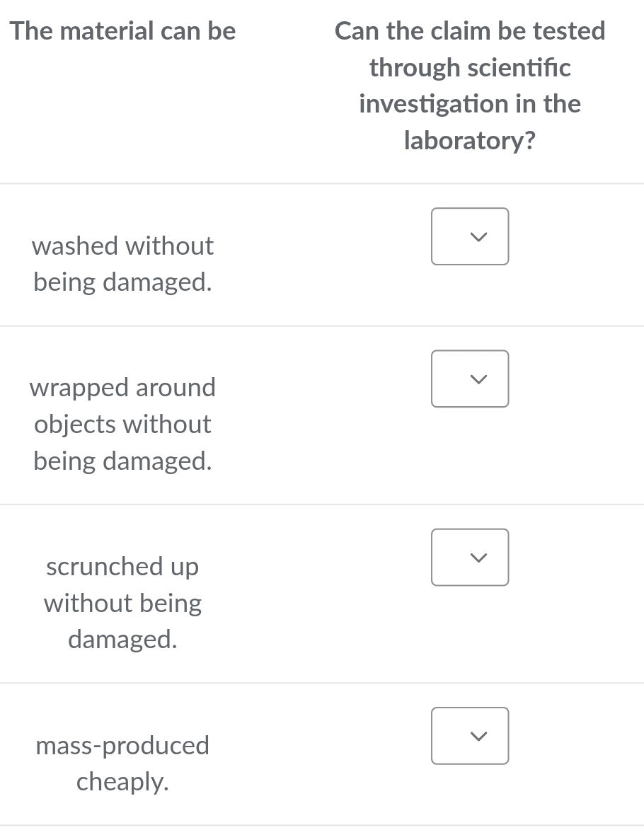
Task: Click the 'The material can be' column header
Action: click(x=122, y=30)
